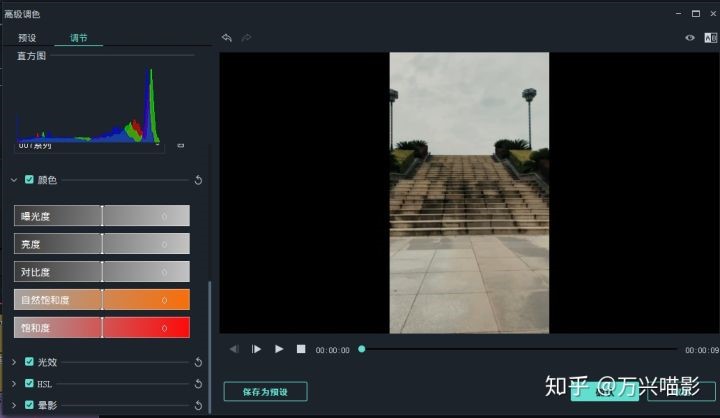The height and width of the screenshot is (418, 720).
Task: Open the 007系列 LUT dropdown
Action: 90,147
